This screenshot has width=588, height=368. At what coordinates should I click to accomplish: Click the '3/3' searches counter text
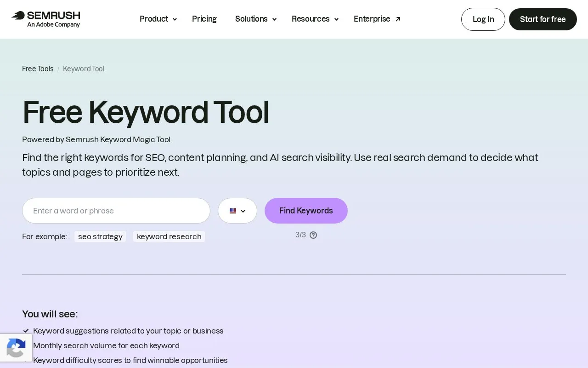300,235
